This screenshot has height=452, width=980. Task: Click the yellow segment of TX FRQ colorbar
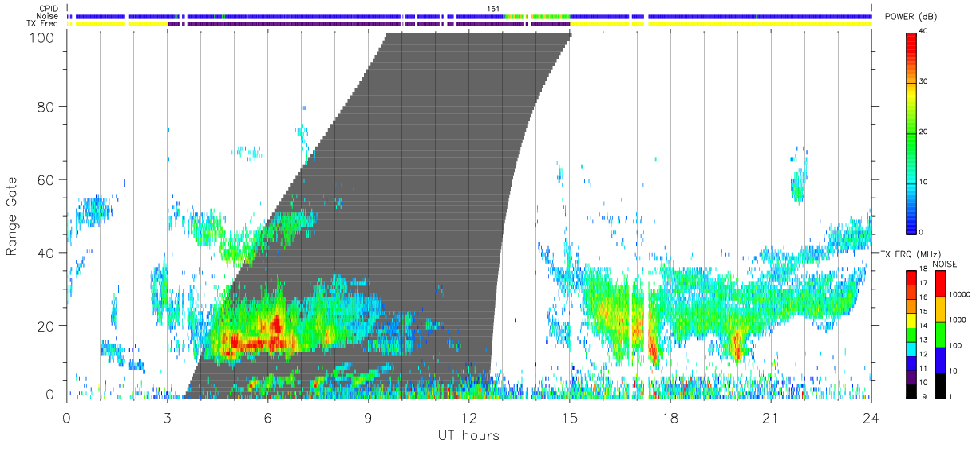coord(911,320)
